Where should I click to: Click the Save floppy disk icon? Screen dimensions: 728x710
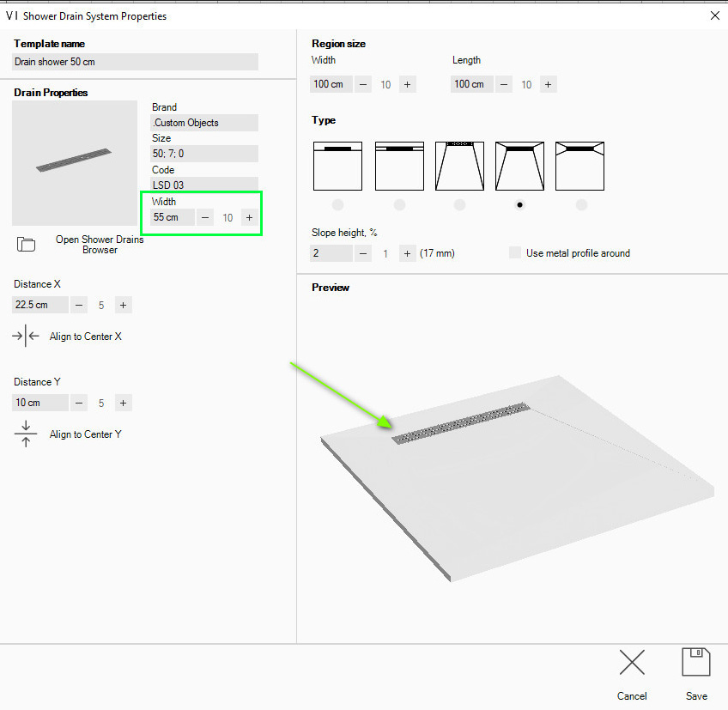tap(695, 662)
